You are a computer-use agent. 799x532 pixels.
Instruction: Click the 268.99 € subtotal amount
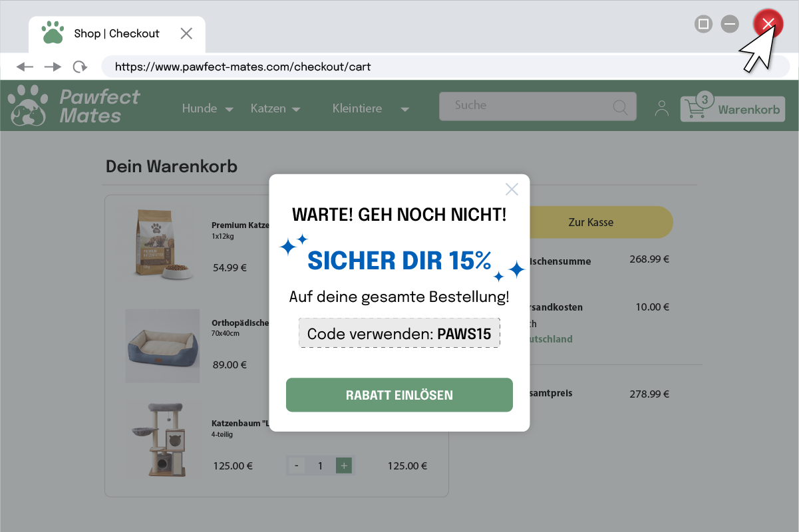point(649,259)
